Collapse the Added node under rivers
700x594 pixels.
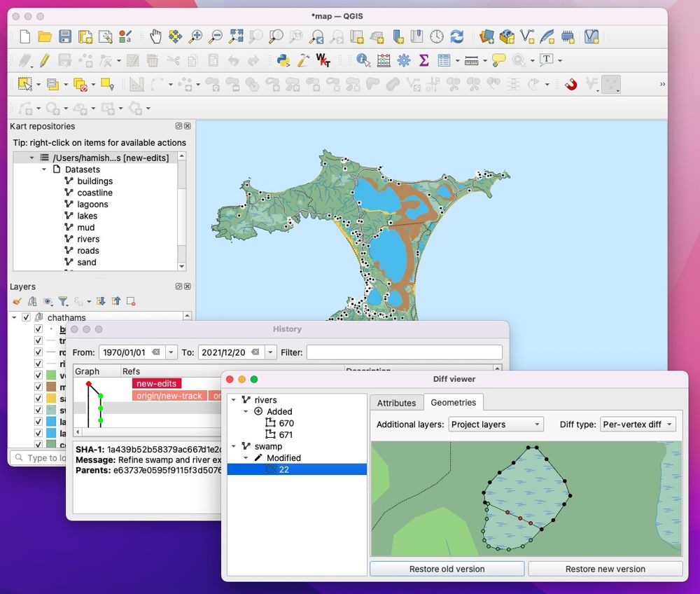coord(246,411)
